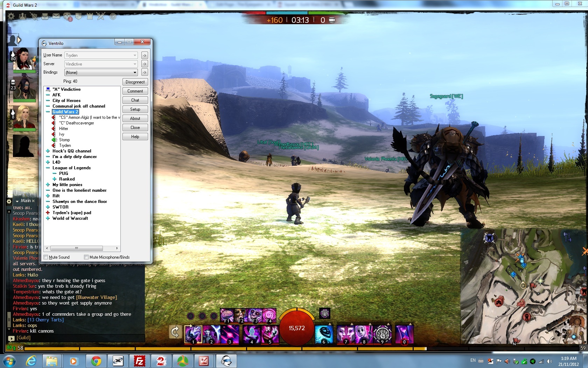Screen dimensions: 588x368
Task: Open the PvP crossed swords icon
Action: pos(101,16)
